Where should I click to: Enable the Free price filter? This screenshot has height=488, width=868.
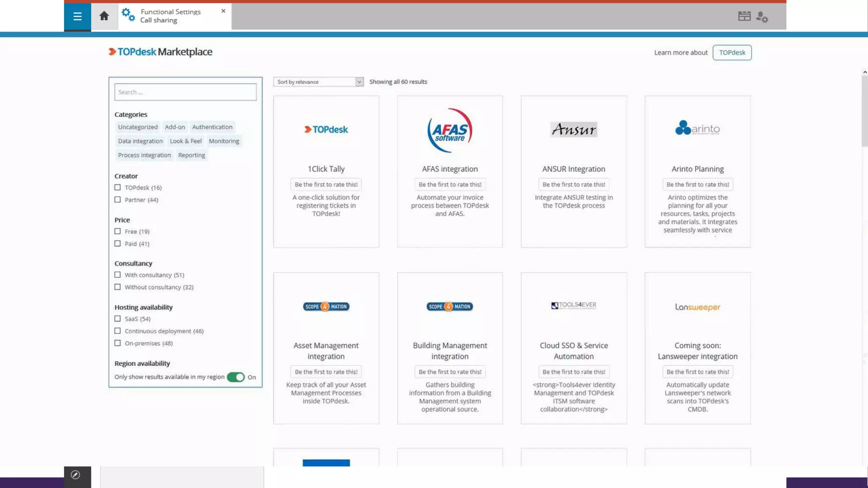pos(117,231)
